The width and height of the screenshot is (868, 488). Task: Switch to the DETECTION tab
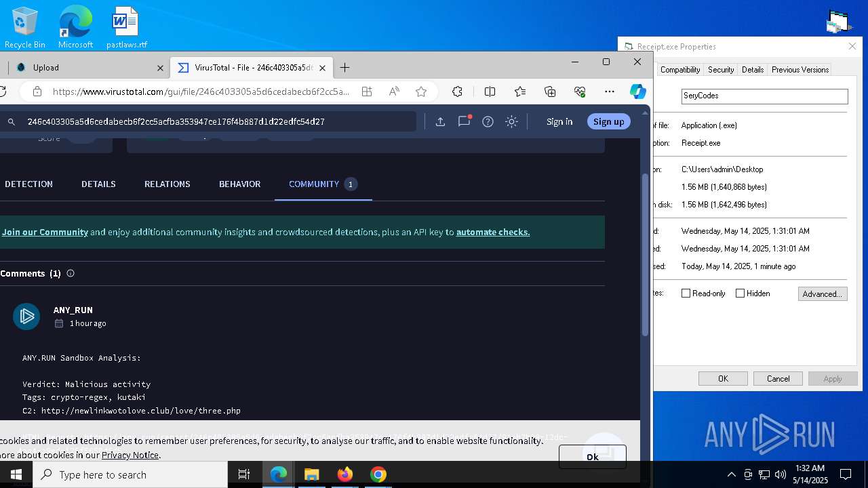point(28,184)
